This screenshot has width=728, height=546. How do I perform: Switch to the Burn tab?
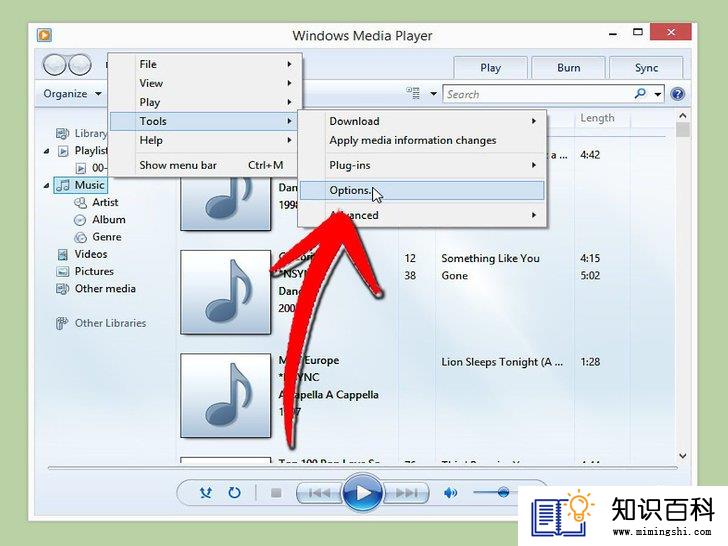coord(568,68)
